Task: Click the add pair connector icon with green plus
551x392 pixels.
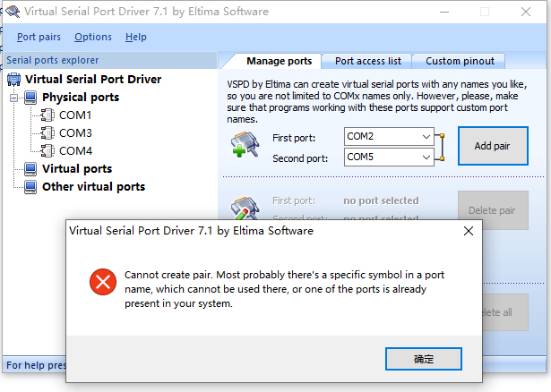Action: coord(245,144)
